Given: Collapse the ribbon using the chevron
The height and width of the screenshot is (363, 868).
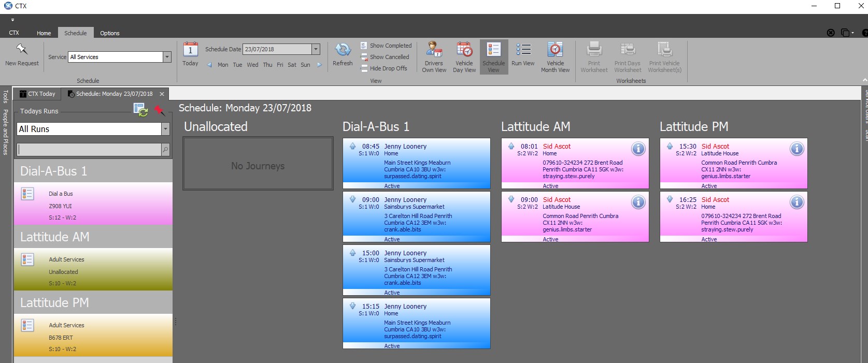Looking at the screenshot, I should coord(864,80).
